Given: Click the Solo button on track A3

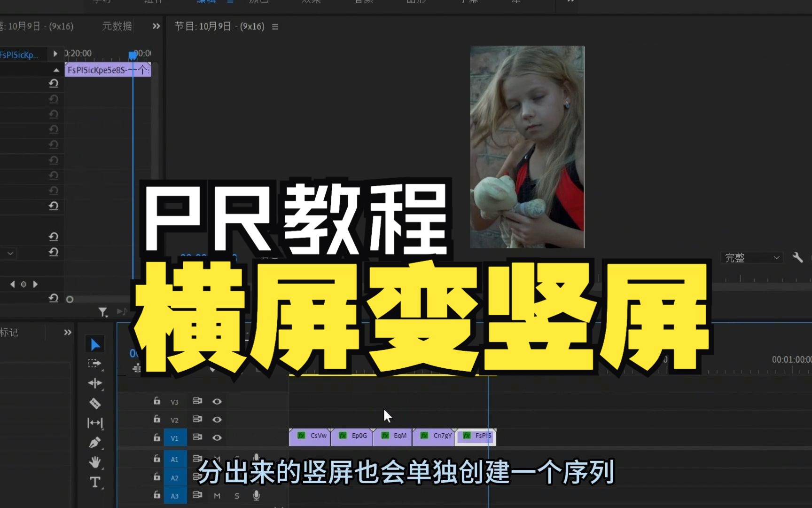Looking at the screenshot, I should pyautogui.click(x=236, y=495).
